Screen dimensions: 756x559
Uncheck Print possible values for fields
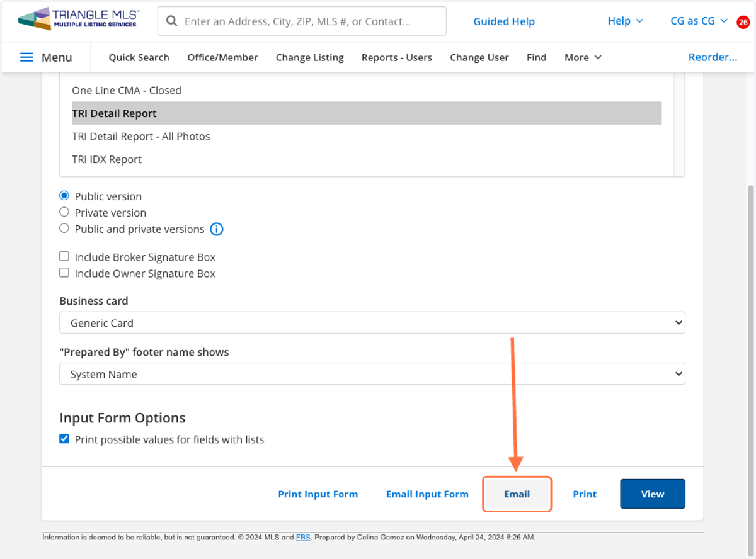tap(64, 439)
